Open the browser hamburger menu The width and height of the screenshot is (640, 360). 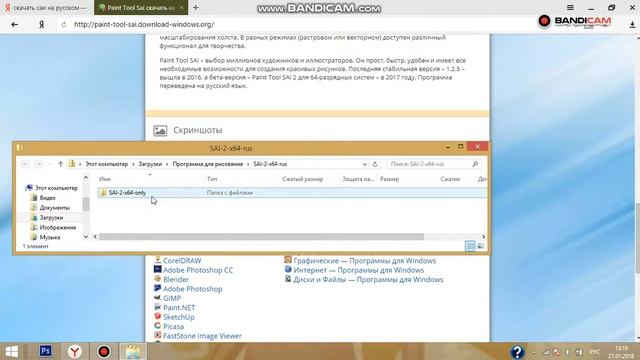coord(570,7)
